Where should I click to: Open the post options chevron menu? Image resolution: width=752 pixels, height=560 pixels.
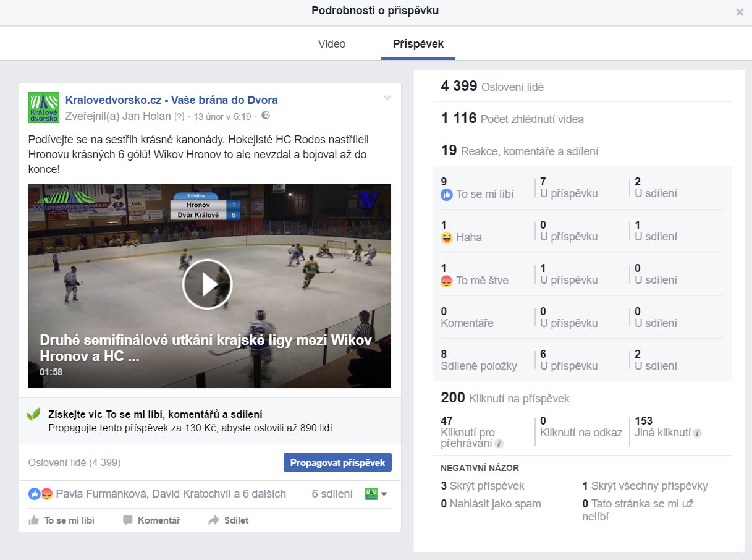pos(387,98)
